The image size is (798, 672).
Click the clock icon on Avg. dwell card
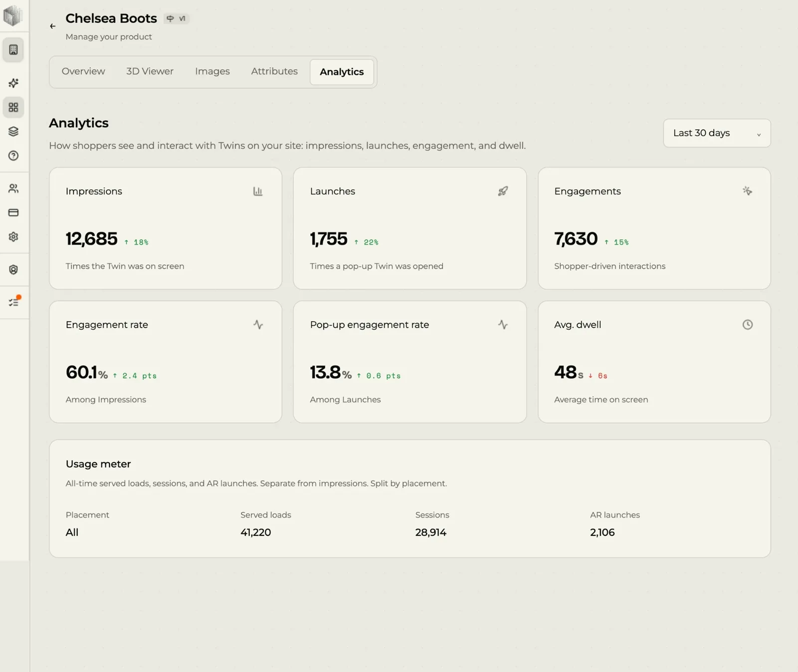[x=747, y=325]
